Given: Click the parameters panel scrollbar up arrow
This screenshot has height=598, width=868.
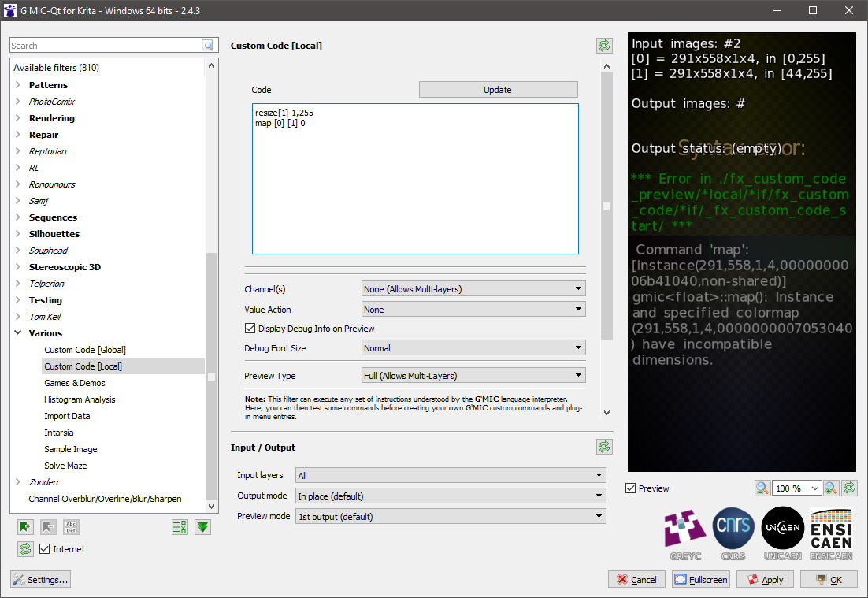Looking at the screenshot, I should (x=606, y=66).
